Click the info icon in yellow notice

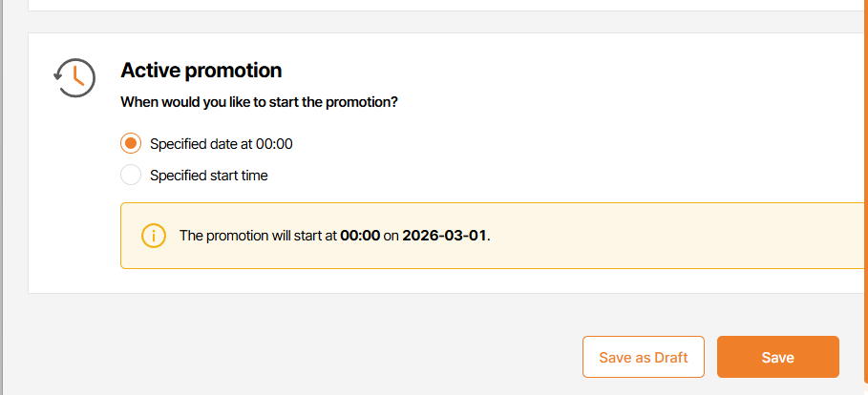click(153, 235)
